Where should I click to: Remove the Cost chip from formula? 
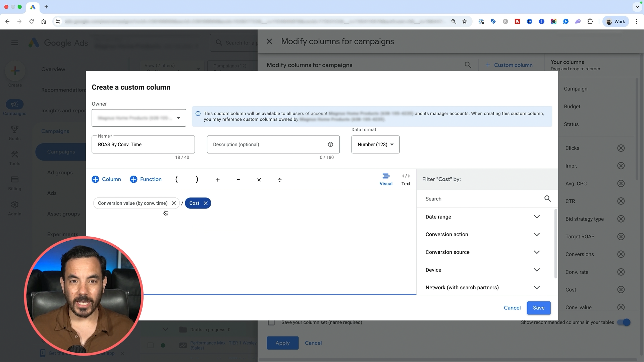[x=206, y=203]
